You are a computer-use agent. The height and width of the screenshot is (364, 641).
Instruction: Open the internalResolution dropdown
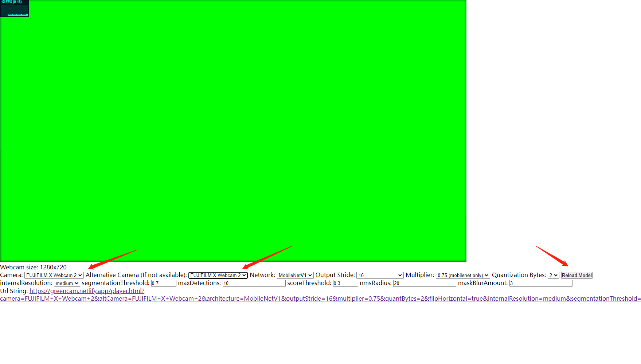coord(67,283)
